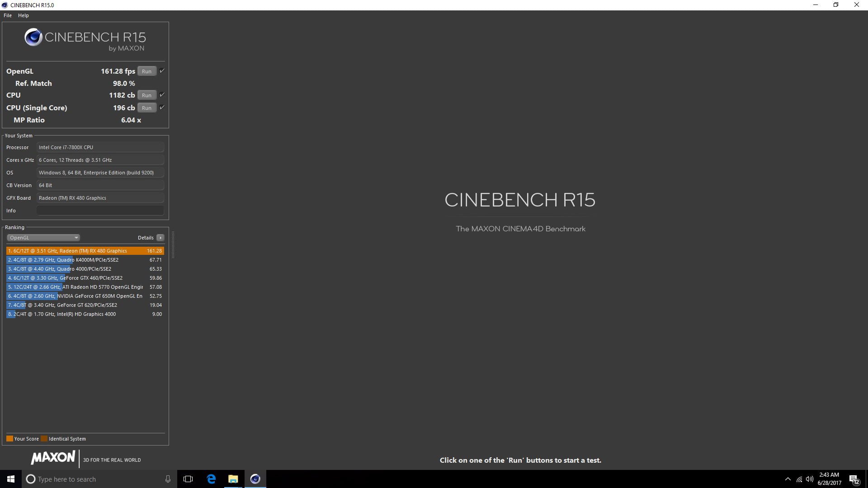Click the microphone icon in search box
Screen dimensions: 868x488
(x=168, y=479)
